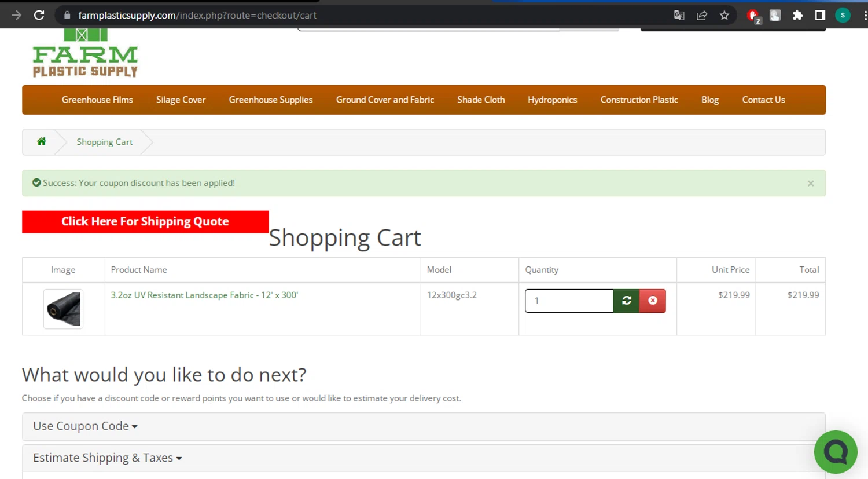Click the Quantity column header
The image size is (868, 479).
542,270
